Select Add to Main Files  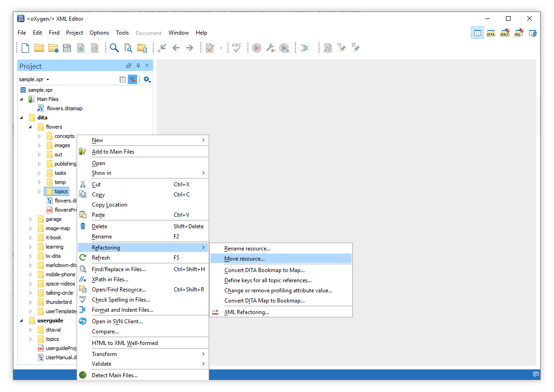click(143, 152)
